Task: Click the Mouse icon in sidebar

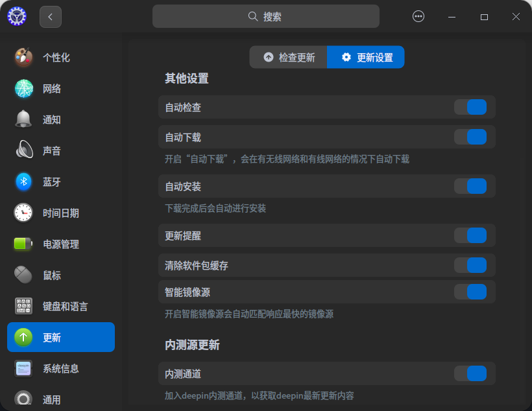Action: (23, 275)
